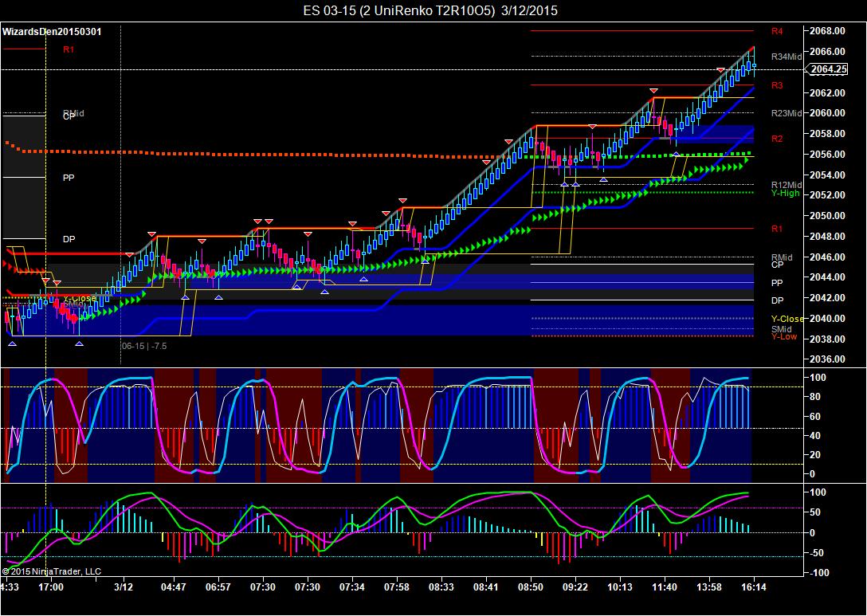
Task: Select the 2036.00 price axis value
Action: tap(827, 359)
